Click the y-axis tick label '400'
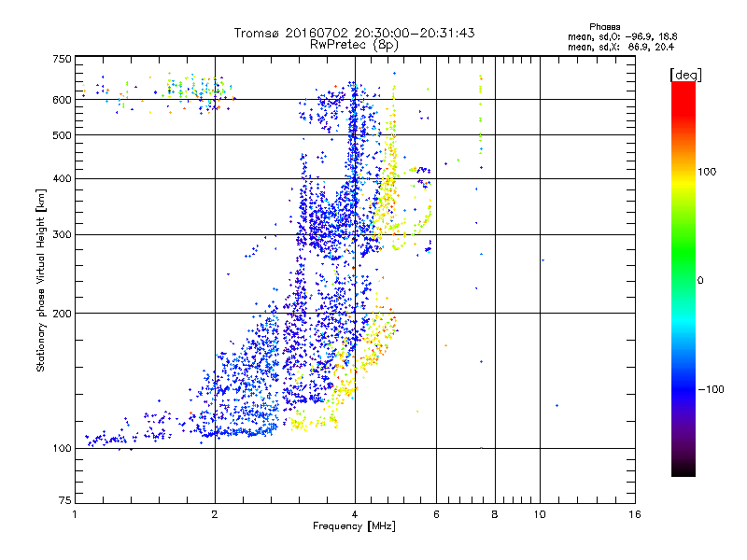747x560 pixels. pos(63,179)
